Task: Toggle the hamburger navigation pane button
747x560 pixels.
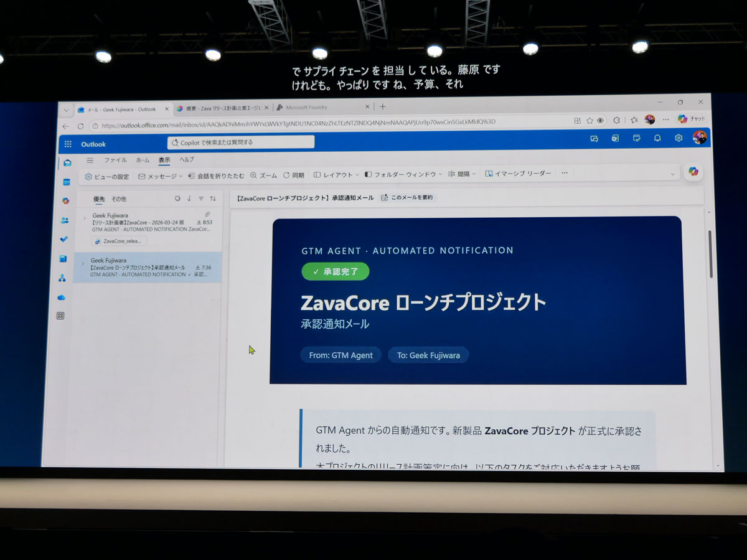Action: (x=90, y=161)
